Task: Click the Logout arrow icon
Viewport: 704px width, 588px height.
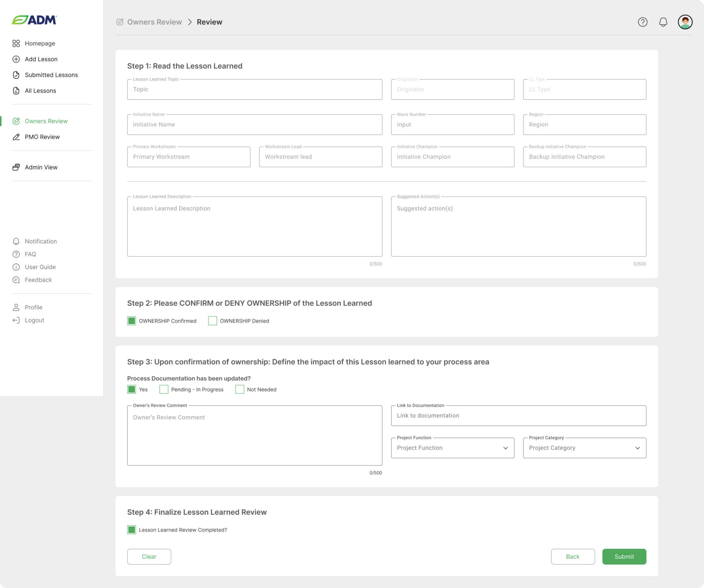Action: [x=16, y=320]
